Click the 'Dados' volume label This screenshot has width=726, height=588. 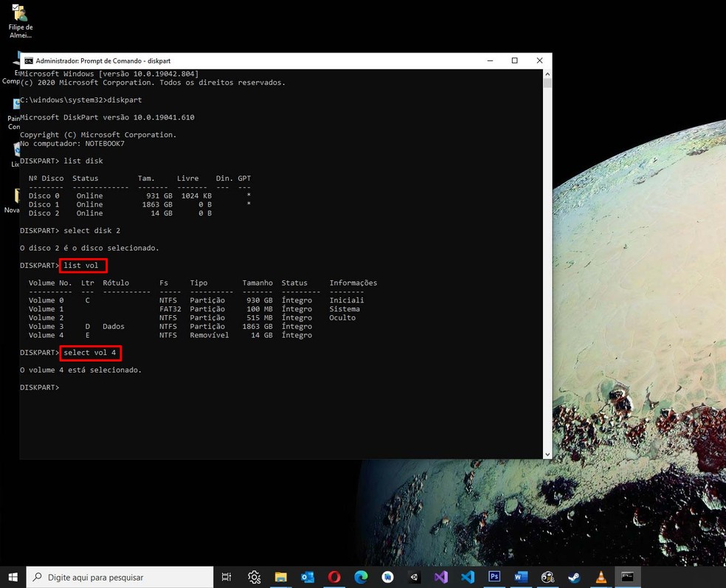pyautogui.click(x=114, y=326)
